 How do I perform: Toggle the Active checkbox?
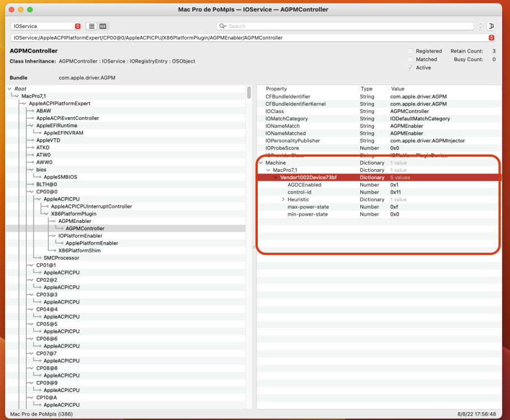click(x=410, y=68)
